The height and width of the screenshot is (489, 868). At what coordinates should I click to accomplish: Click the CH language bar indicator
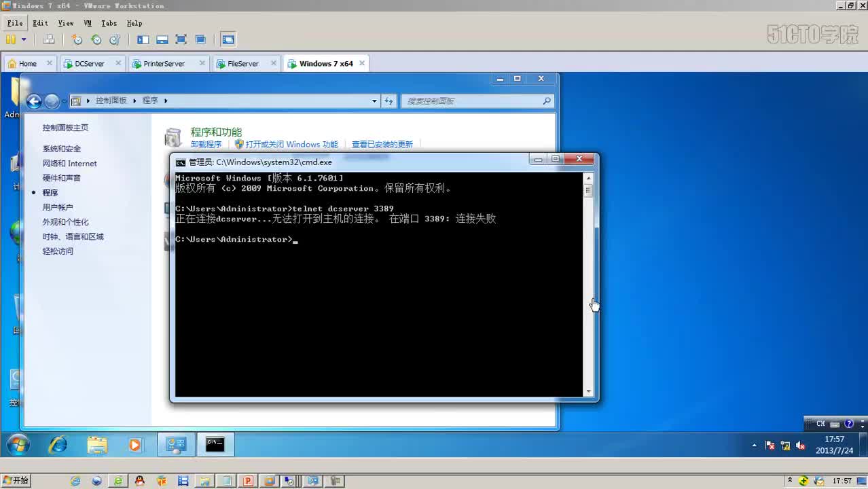click(x=820, y=424)
